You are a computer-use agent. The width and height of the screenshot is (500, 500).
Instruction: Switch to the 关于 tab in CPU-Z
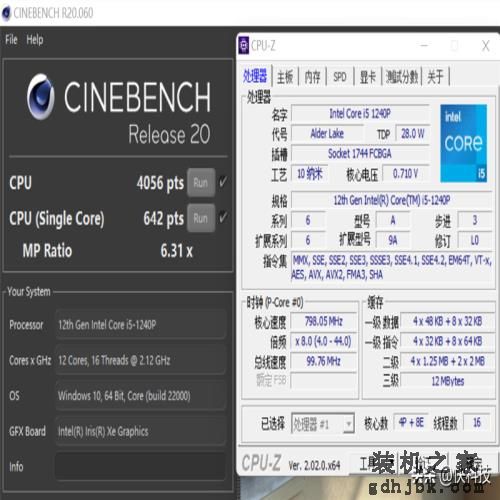[435, 77]
